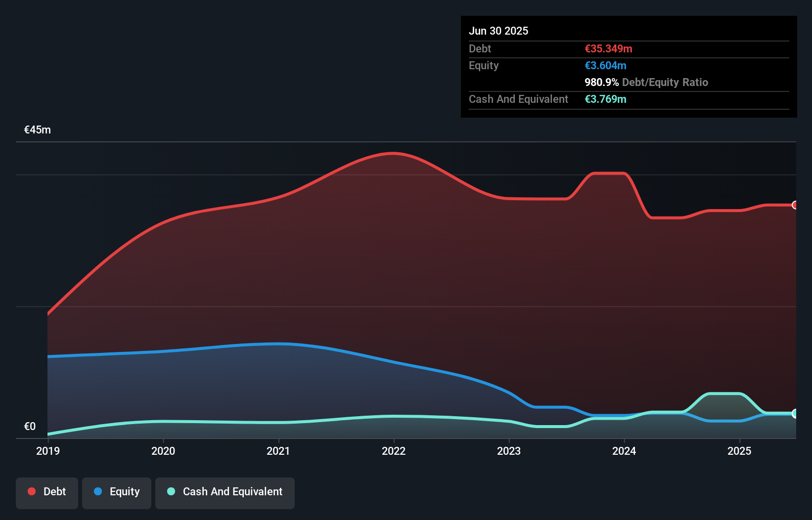The image size is (812, 520).
Task: Toggle the Cash And Equivalent series visibility
Action: (x=225, y=492)
